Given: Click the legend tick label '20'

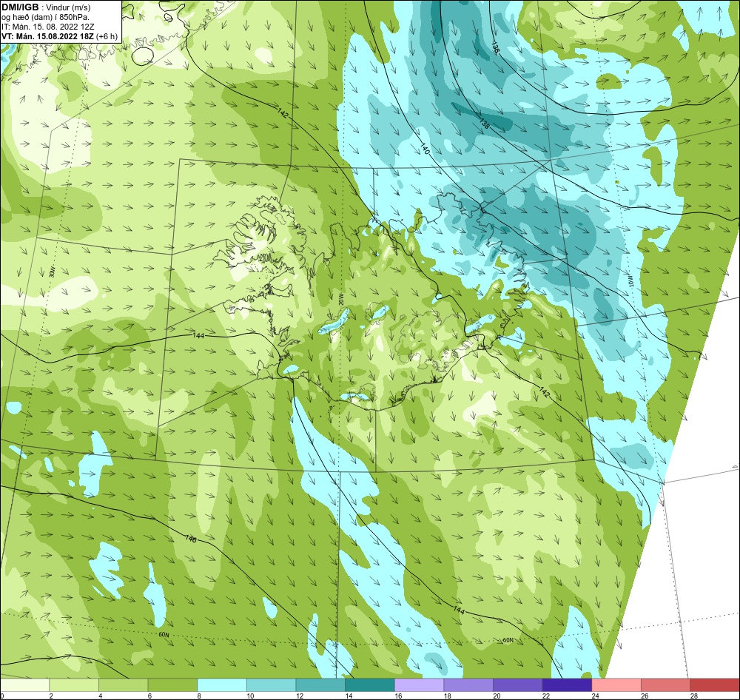Looking at the screenshot, I should click(497, 696).
